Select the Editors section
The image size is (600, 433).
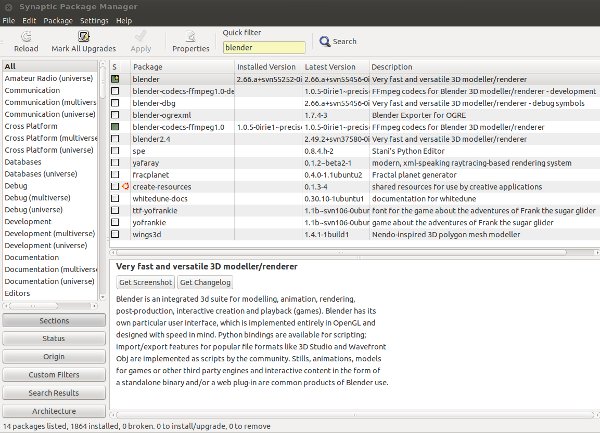pyautogui.click(x=50, y=293)
